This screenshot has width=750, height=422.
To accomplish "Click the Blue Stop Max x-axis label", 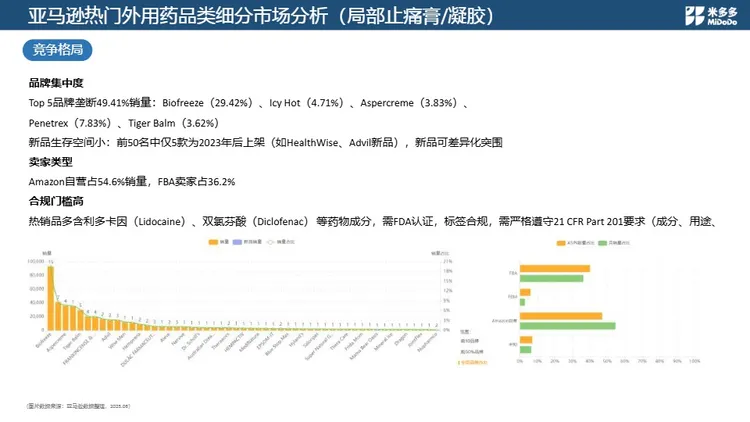I will point(277,344).
